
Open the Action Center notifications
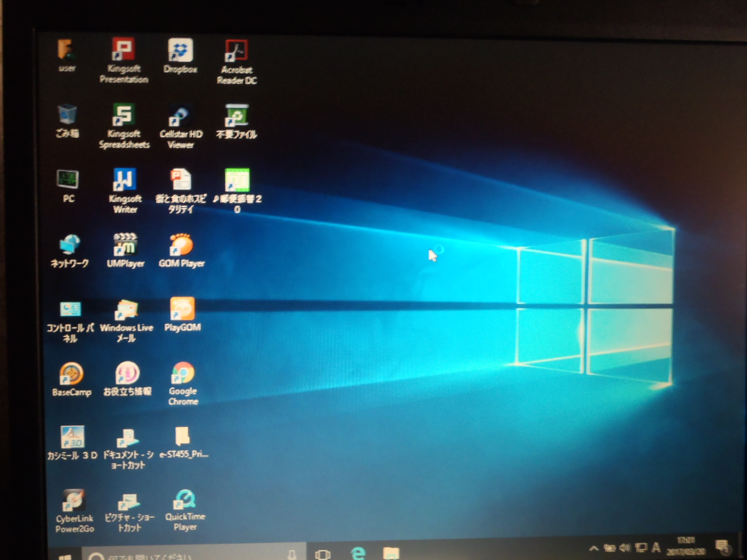click(722, 547)
